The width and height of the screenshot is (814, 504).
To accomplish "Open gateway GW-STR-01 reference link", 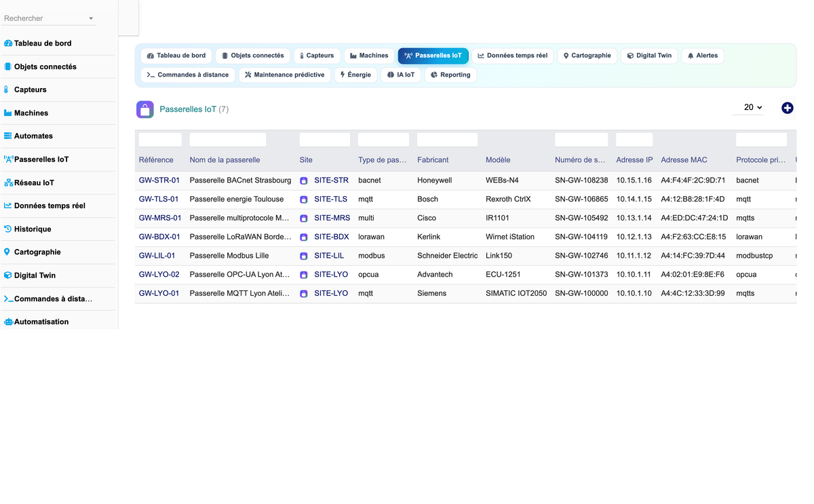I will [159, 180].
